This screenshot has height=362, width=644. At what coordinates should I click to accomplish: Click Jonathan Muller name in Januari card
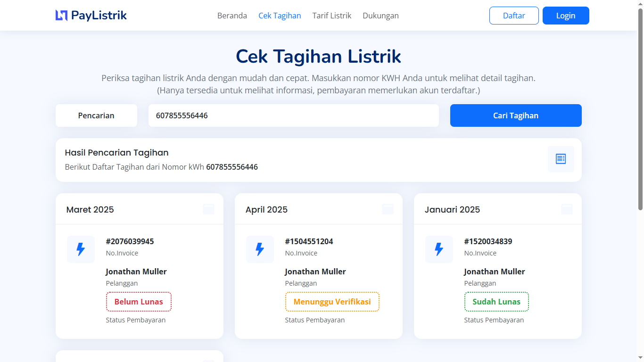pyautogui.click(x=495, y=271)
